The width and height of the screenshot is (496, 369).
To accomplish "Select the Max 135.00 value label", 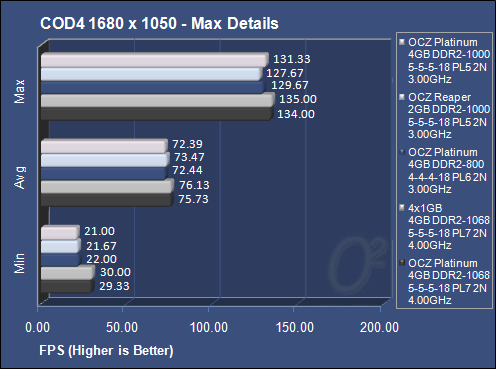I will pos(298,99).
